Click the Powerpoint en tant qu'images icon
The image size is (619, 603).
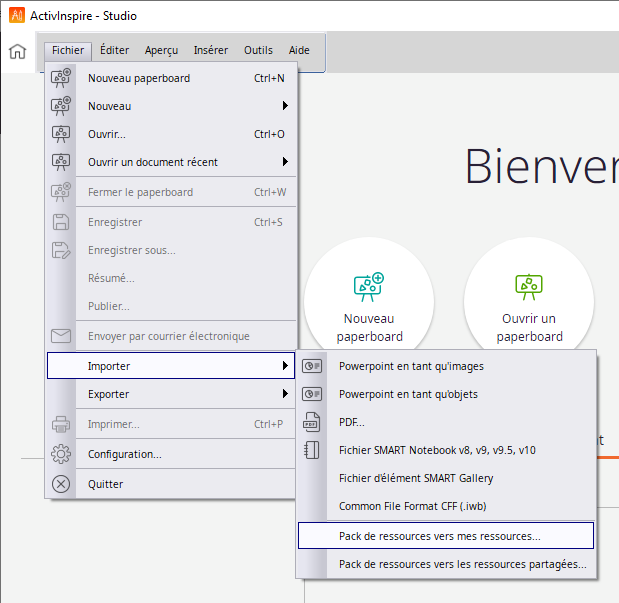pos(311,366)
